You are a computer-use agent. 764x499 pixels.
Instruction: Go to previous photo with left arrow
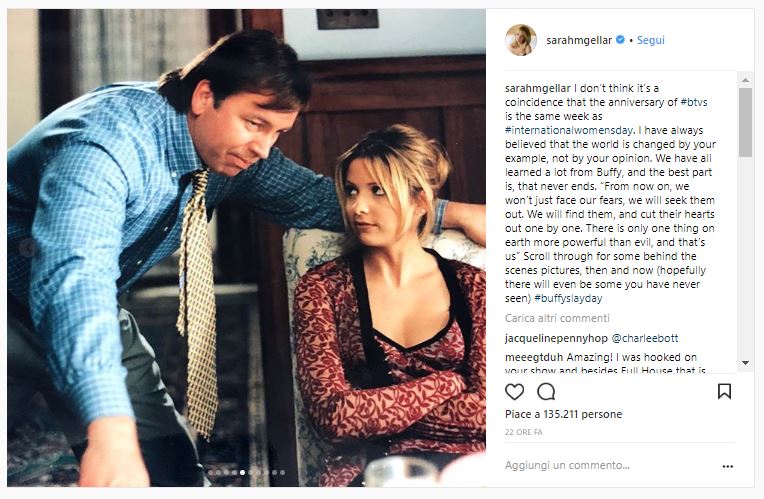click(28, 247)
